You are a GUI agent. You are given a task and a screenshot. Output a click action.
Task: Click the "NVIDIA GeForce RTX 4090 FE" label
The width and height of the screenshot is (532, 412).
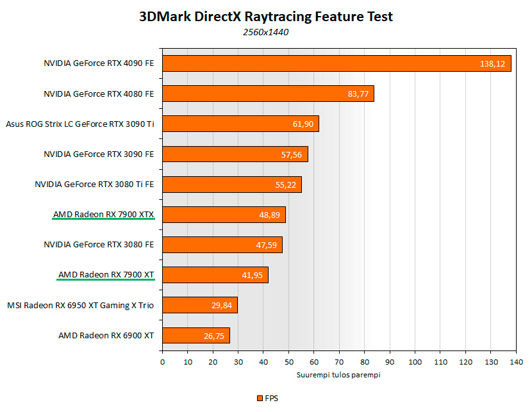coord(99,63)
